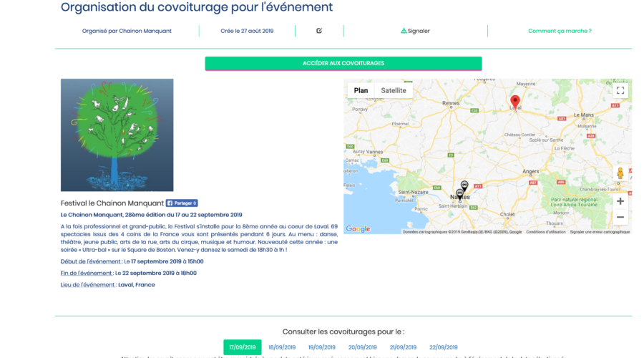This screenshot has width=644, height=358.
Task: Select the 18/09/2019 date tab
Action: [x=282, y=347]
